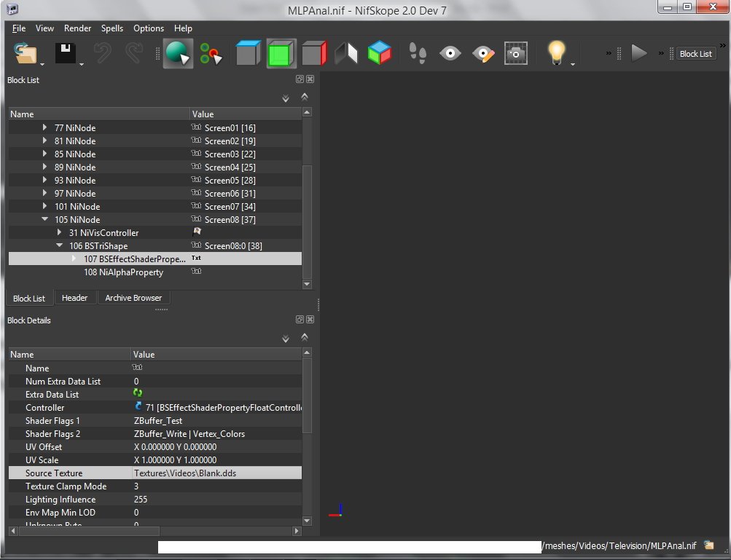Click the Save floppy disk icon

click(x=66, y=54)
